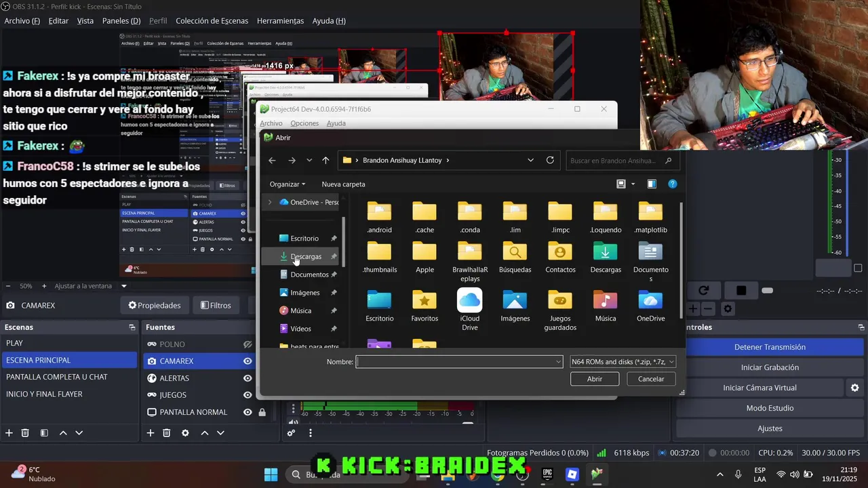
Task: Hide the ALERTAS source
Action: click(x=248, y=378)
